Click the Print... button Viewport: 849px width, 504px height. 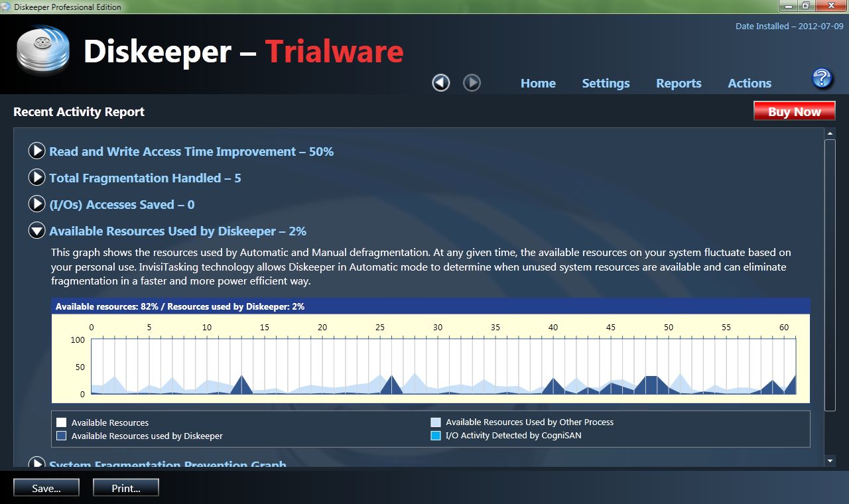point(126,488)
